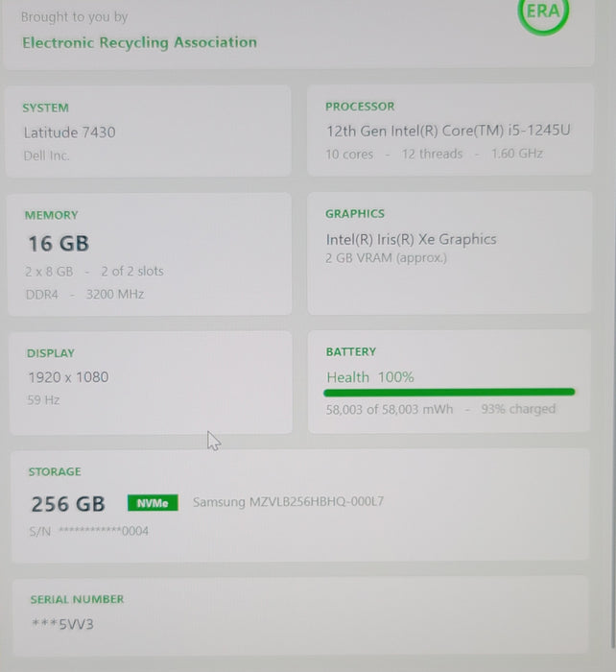The height and width of the screenshot is (672, 616).
Task: Click the 'DDR4' memory type
Action: (x=42, y=295)
